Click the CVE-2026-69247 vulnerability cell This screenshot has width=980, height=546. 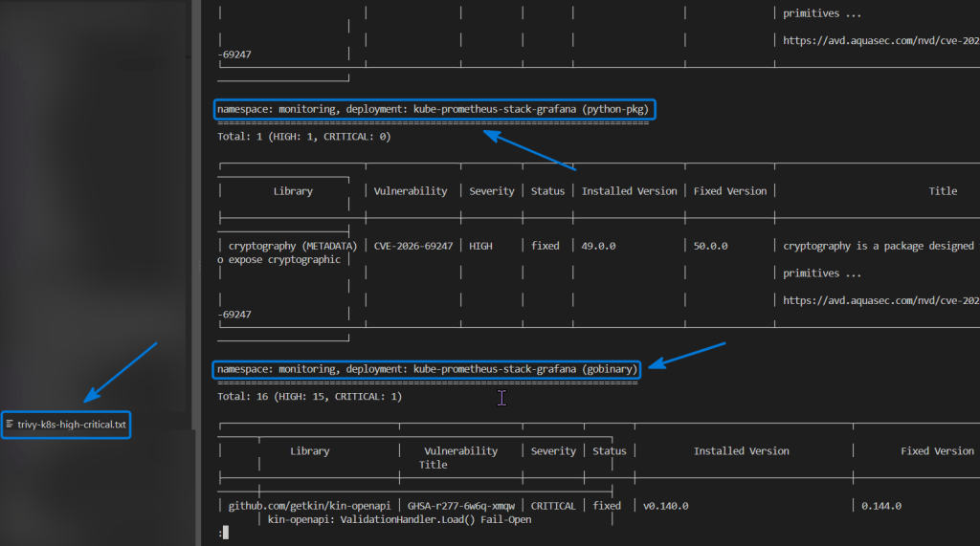point(413,246)
